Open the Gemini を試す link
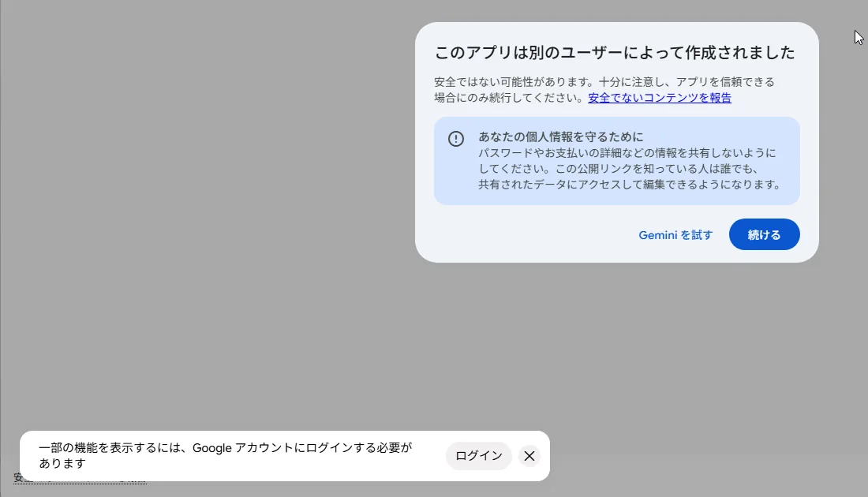Viewport: 868px width, 497px height. coord(675,234)
